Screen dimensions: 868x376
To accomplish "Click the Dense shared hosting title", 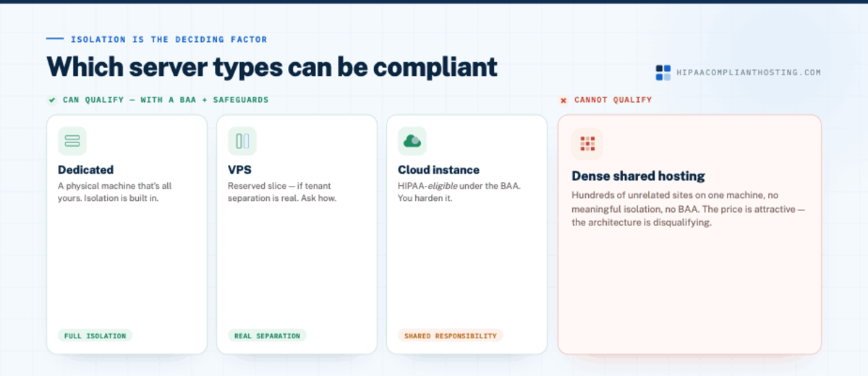I will [x=638, y=176].
